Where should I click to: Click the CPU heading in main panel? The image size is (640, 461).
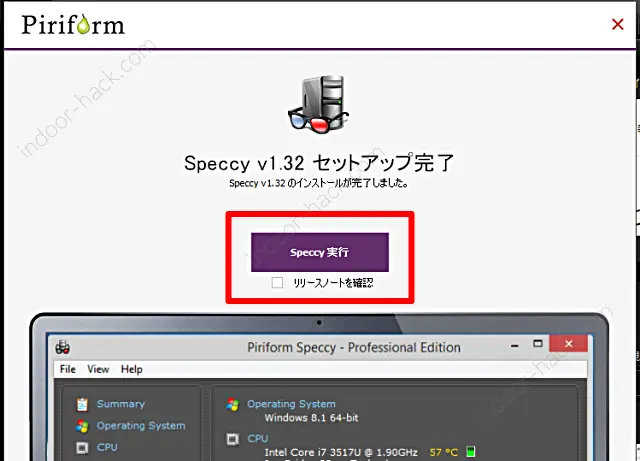coord(258,438)
